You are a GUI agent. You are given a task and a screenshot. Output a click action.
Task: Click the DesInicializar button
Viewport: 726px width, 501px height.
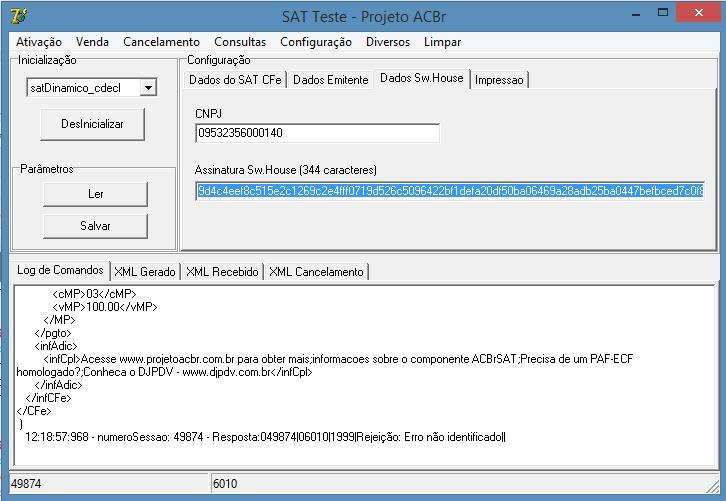click(x=92, y=124)
